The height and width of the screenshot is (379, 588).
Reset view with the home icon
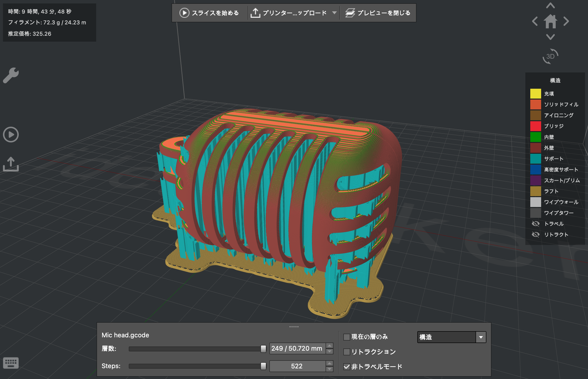point(551,21)
